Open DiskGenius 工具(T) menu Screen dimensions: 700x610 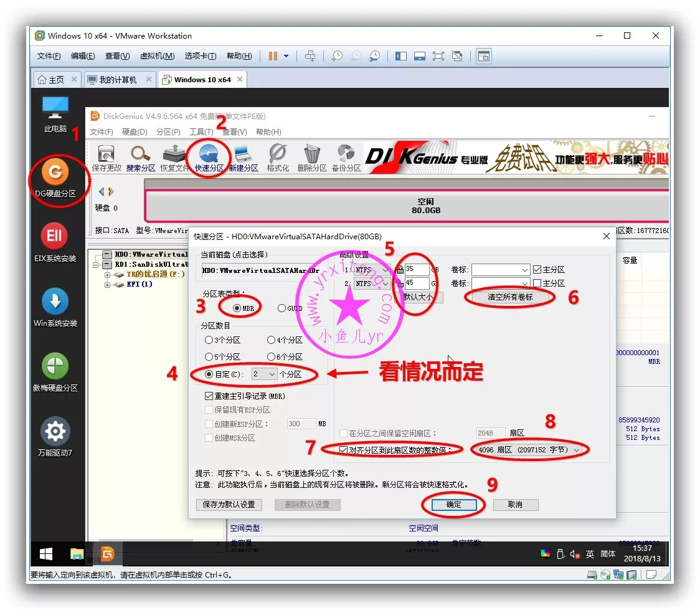pos(201,131)
